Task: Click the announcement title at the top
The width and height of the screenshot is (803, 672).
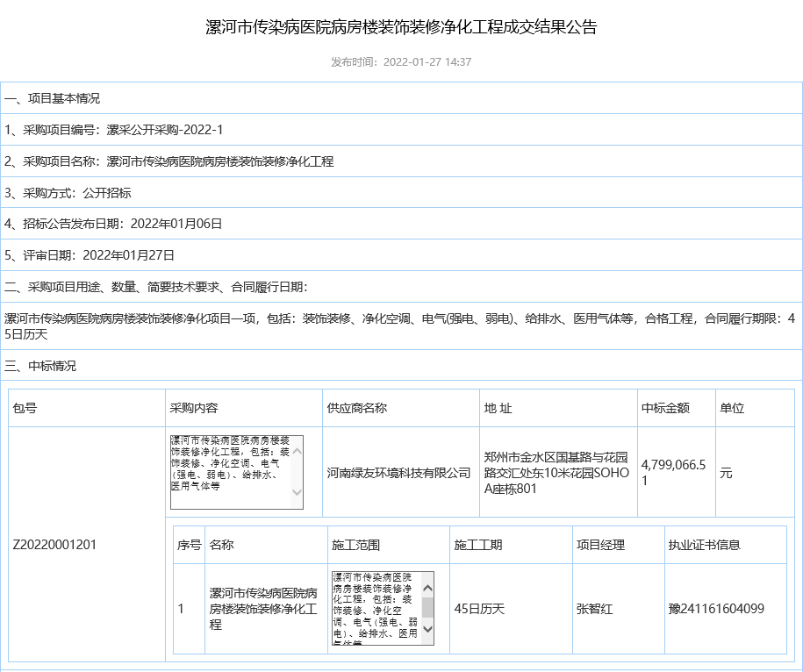Action: click(401, 27)
